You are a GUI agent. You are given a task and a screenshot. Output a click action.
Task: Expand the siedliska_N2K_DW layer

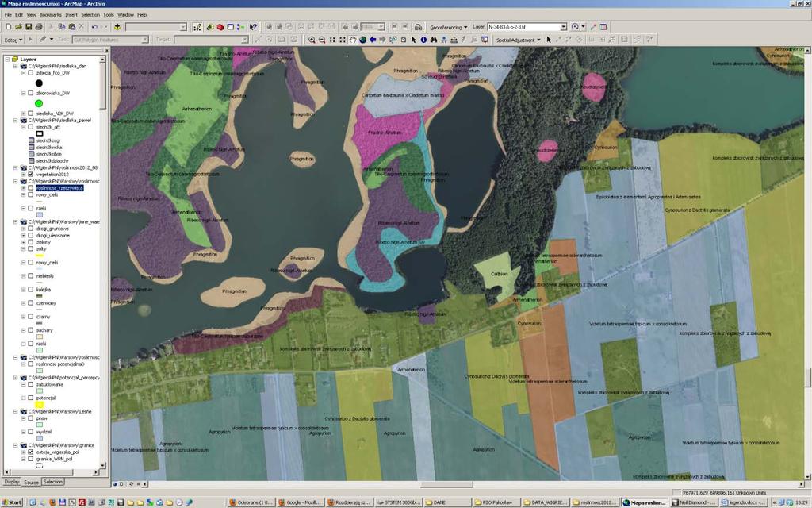click(x=23, y=114)
